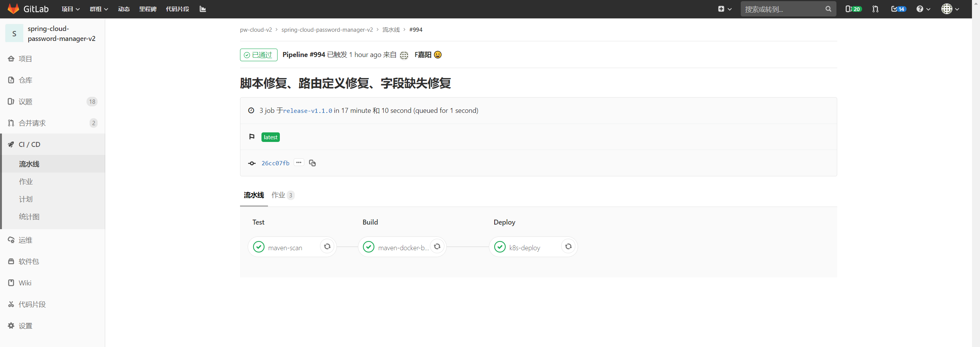
Task: Open the new item plus dropdown
Action: (x=725, y=9)
